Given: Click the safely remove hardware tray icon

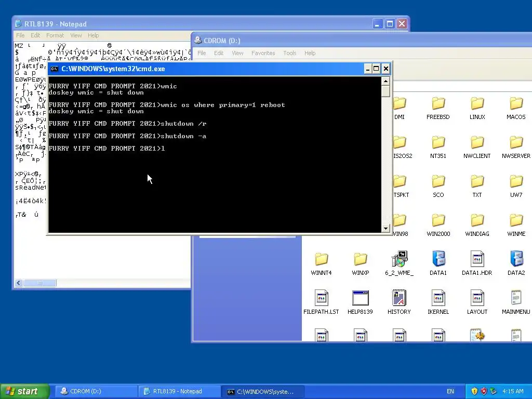Looking at the screenshot, I should tap(493, 391).
